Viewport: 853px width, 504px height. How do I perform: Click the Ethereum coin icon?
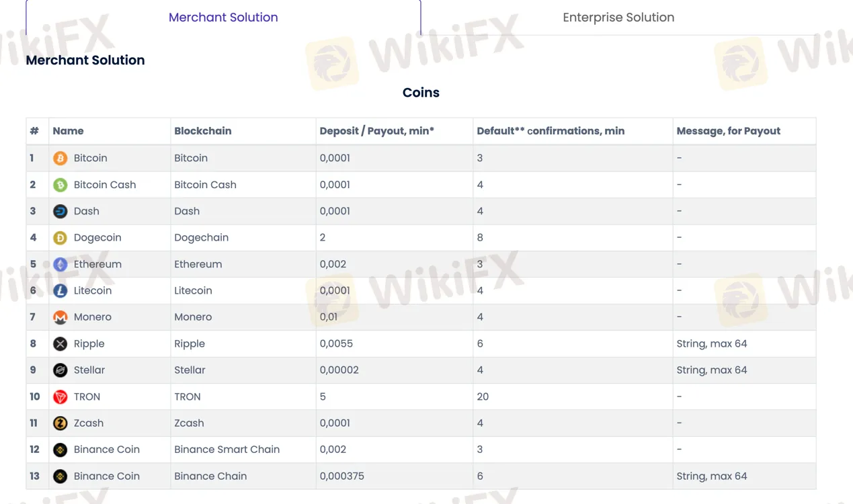[60, 264]
